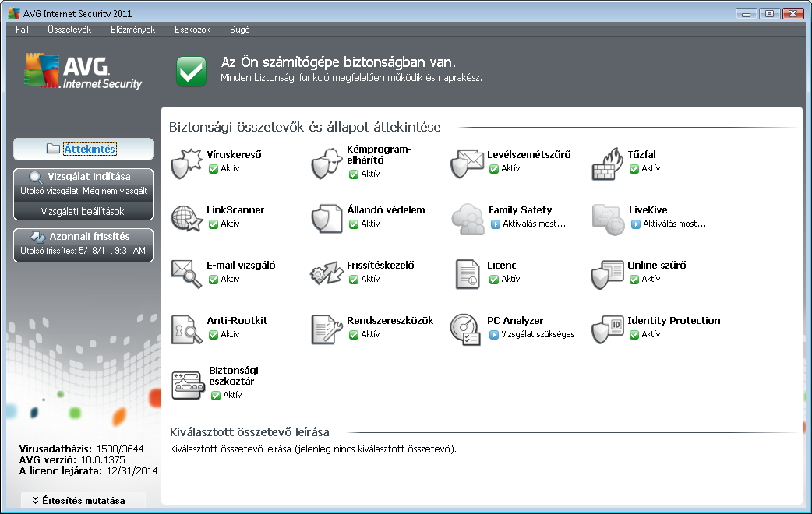Open the Kémprogram-elhárító spy icon
This screenshot has width=812, height=514.
click(327, 163)
